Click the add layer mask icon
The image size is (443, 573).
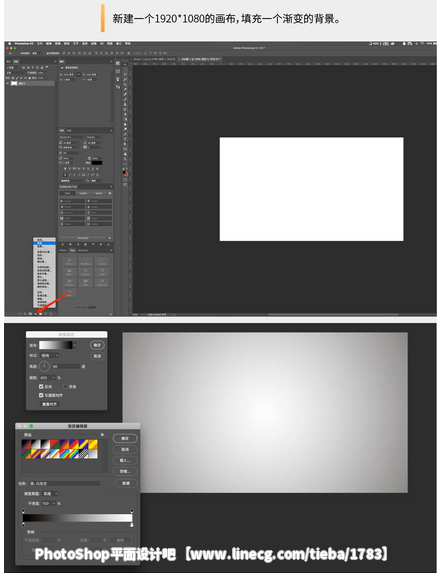[30, 314]
